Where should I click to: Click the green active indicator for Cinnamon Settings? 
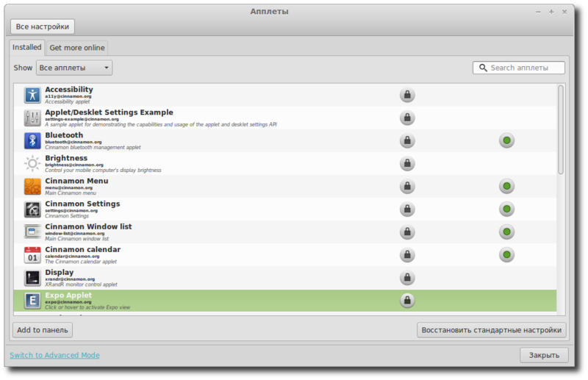click(506, 209)
